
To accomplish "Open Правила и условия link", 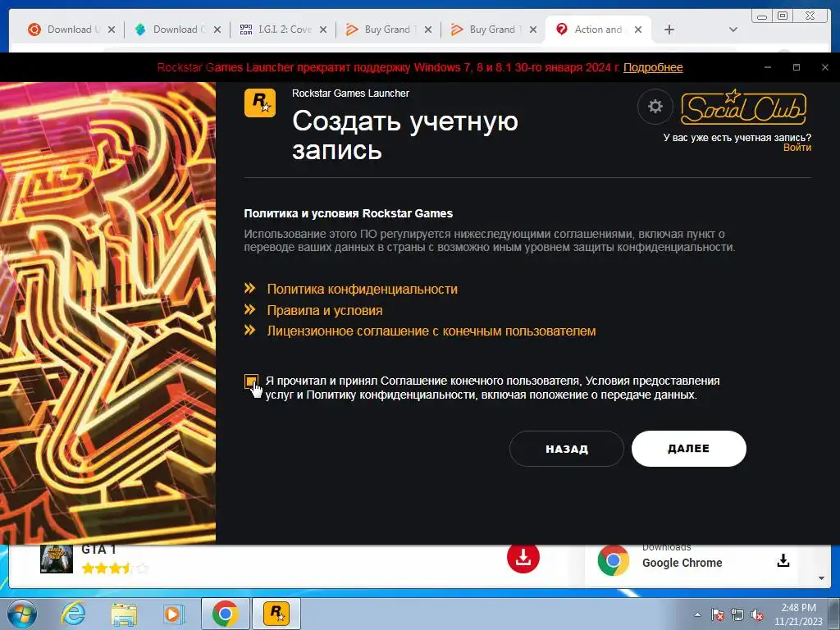I will click(325, 310).
